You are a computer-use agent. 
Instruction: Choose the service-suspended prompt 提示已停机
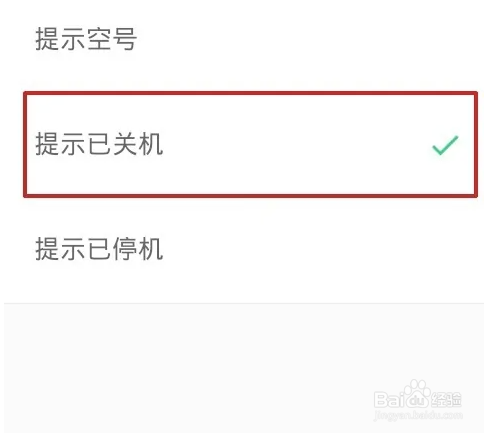pos(245,249)
